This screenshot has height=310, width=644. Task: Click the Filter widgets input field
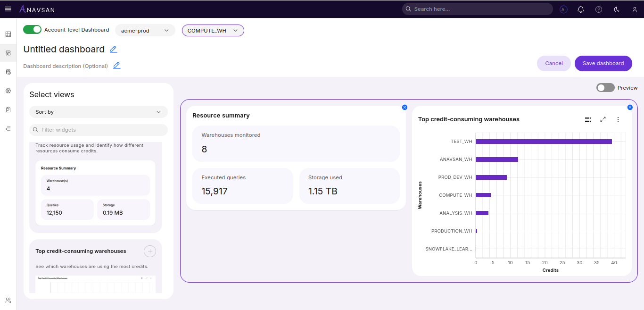tap(99, 130)
